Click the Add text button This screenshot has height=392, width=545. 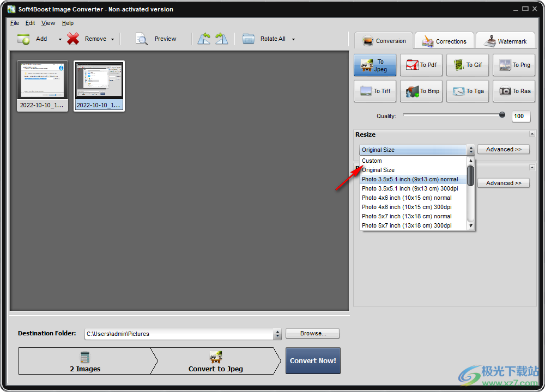click(x=41, y=39)
